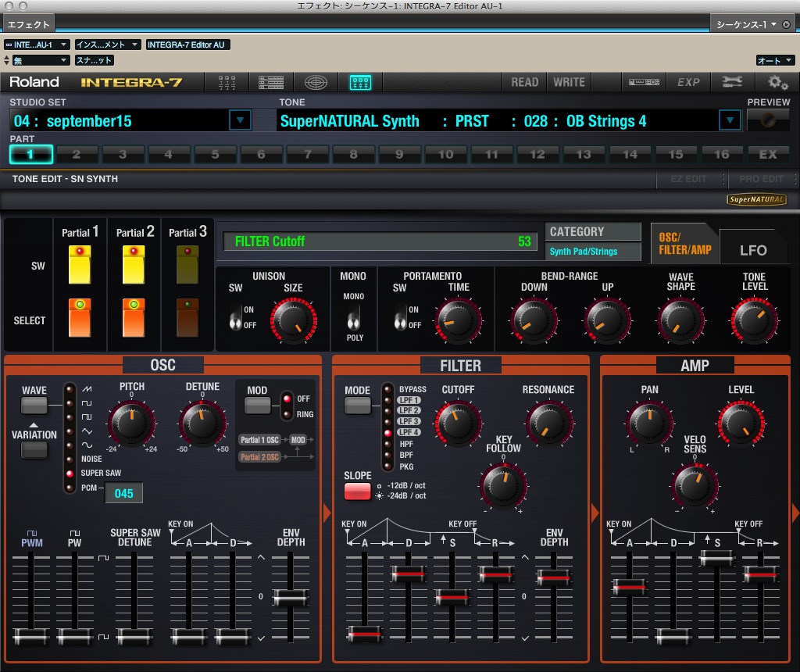Open the Motional Surround icon
The height and width of the screenshot is (672, 800).
(316, 82)
